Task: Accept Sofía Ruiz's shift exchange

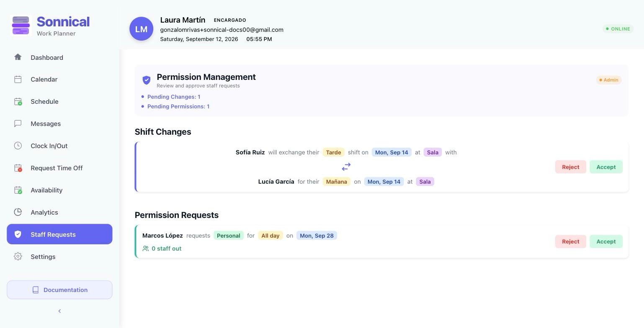Action: [606, 167]
